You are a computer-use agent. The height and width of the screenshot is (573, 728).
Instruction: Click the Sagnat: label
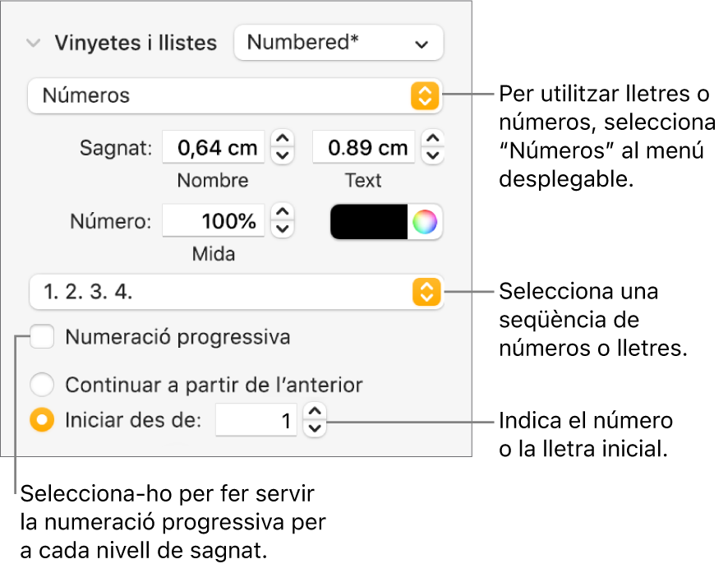coord(116,148)
